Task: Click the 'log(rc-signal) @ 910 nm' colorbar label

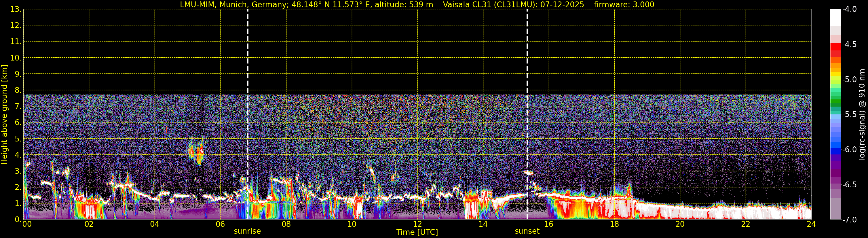Action: 862,115
